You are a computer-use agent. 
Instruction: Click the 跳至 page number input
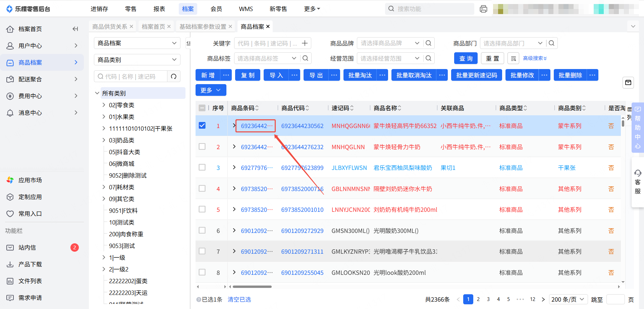[x=615, y=299]
